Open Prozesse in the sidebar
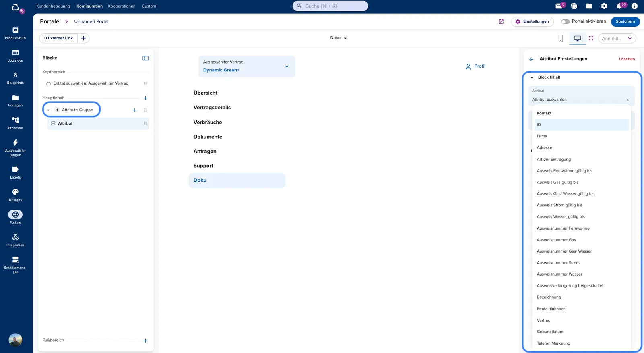This screenshot has width=644, height=353. tap(15, 123)
